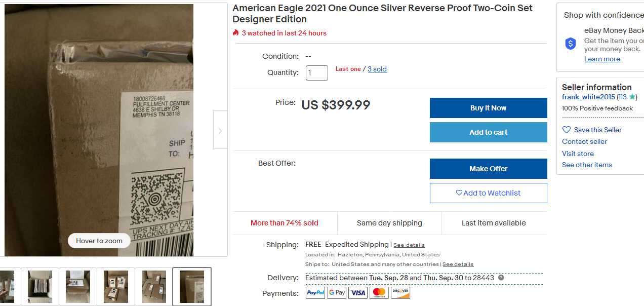This screenshot has height=306, width=644.
Task: Click the Mastercard payment icon
Action: (x=379, y=293)
